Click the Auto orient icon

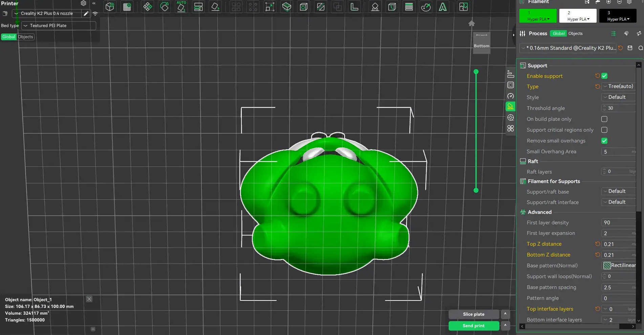181,7
